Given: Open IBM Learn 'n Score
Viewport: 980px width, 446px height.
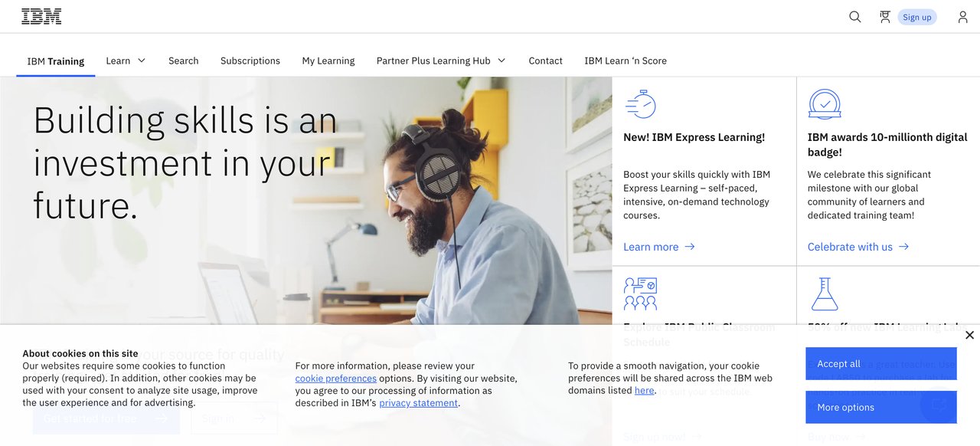Looking at the screenshot, I should coord(626,61).
